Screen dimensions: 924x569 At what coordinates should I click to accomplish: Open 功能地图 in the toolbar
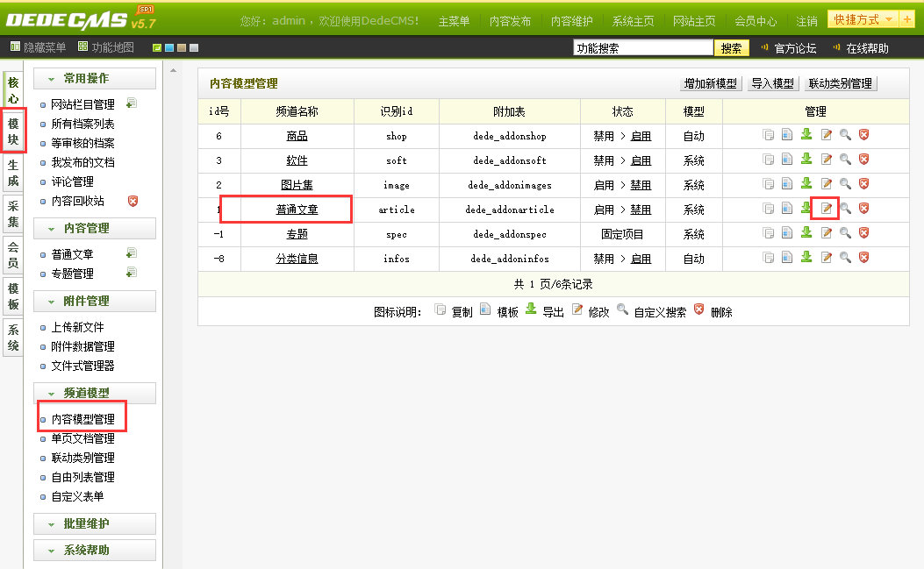pos(106,47)
